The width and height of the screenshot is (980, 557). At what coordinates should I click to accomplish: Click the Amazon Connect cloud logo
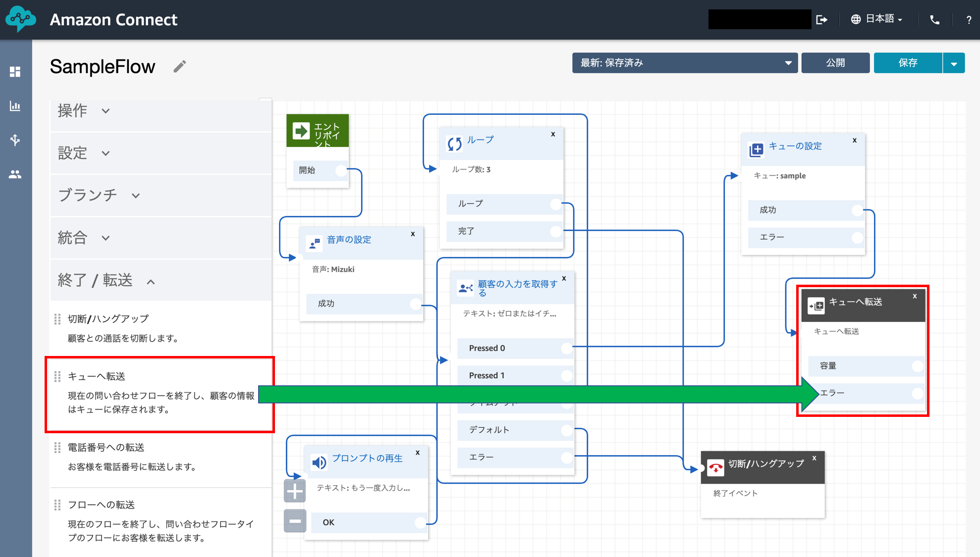[x=21, y=19]
